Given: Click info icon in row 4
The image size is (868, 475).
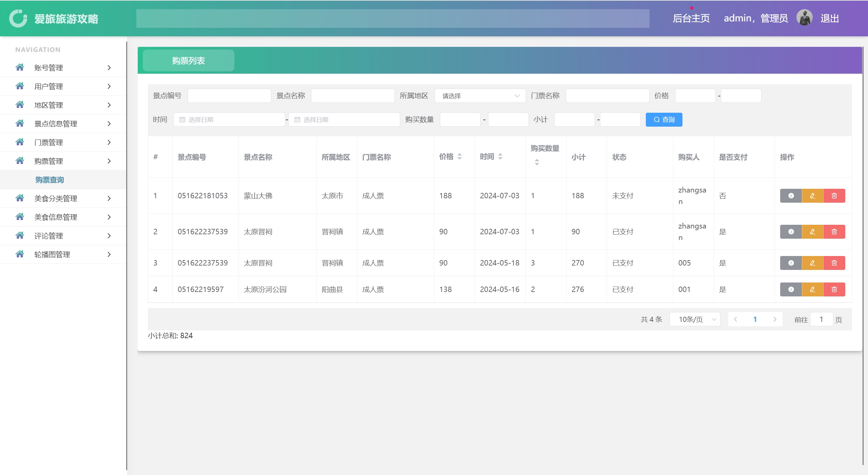Looking at the screenshot, I should pyautogui.click(x=791, y=290).
